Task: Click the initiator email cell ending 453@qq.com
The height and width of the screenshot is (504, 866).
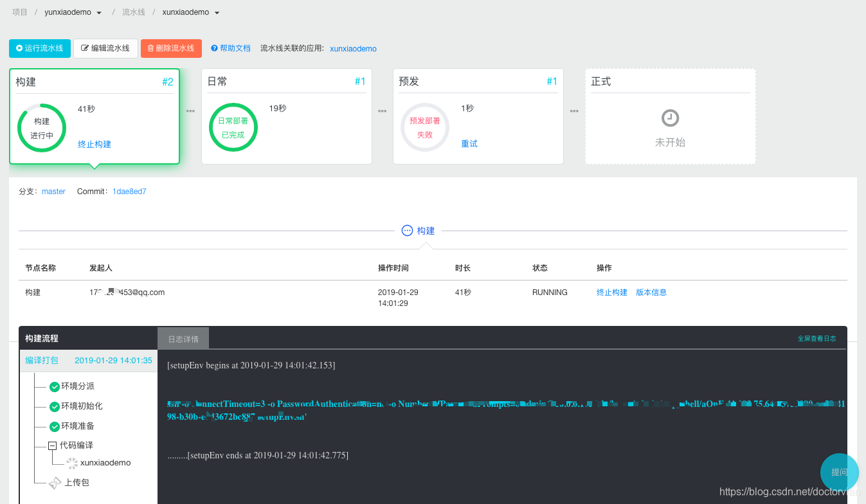Action: coord(127,292)
